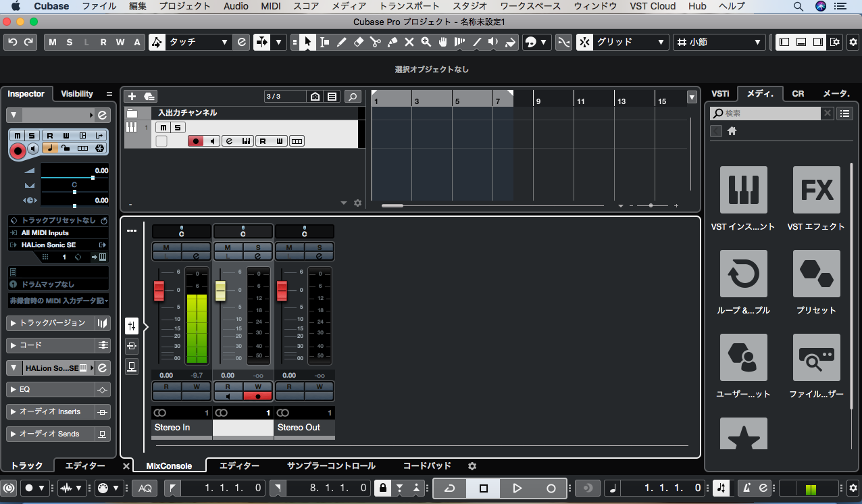Switch to the サンプラーコントロール tab
This screenshot has width=862, height=504.
[x=331, y=466]
